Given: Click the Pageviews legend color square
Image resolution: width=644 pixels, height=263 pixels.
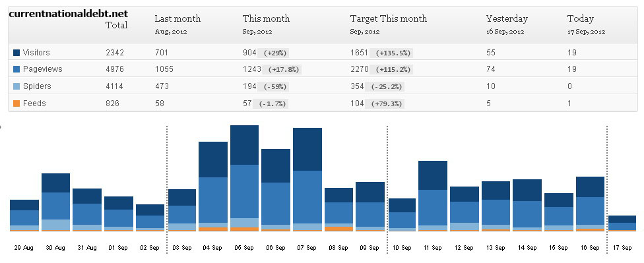Looking at the screenshot, I should (16, 69).
